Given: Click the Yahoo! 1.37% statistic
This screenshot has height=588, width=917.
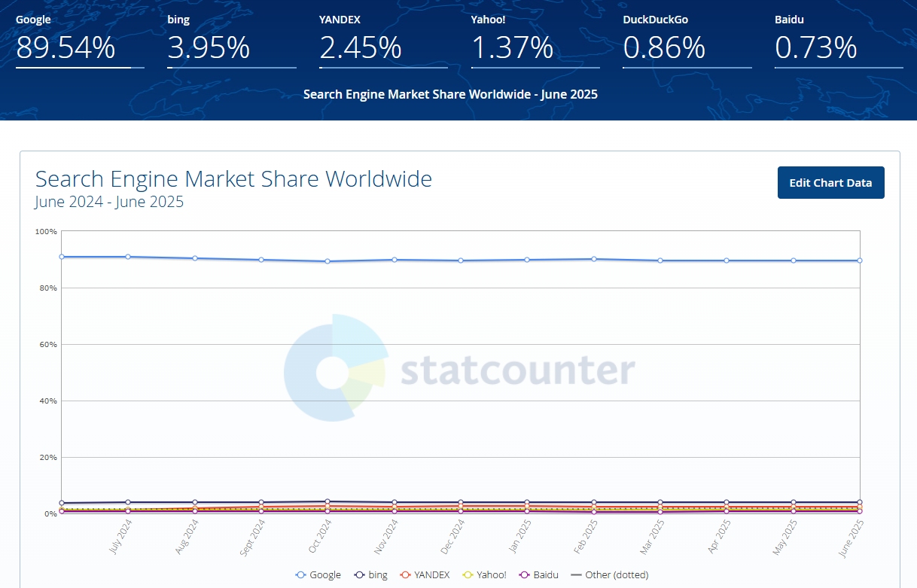Looking at the screenshot, I should click(x=513, y=48).
